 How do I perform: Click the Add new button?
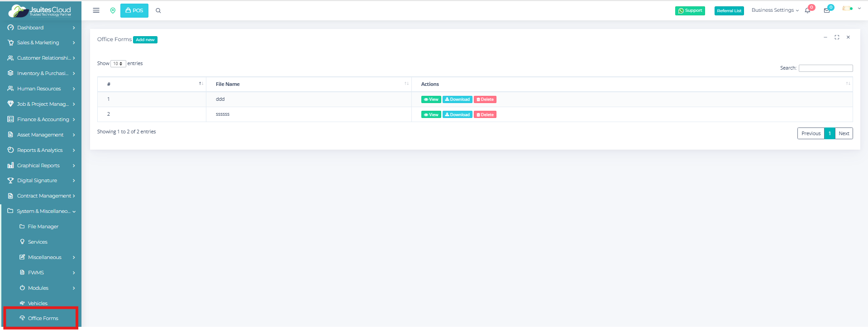145,40
